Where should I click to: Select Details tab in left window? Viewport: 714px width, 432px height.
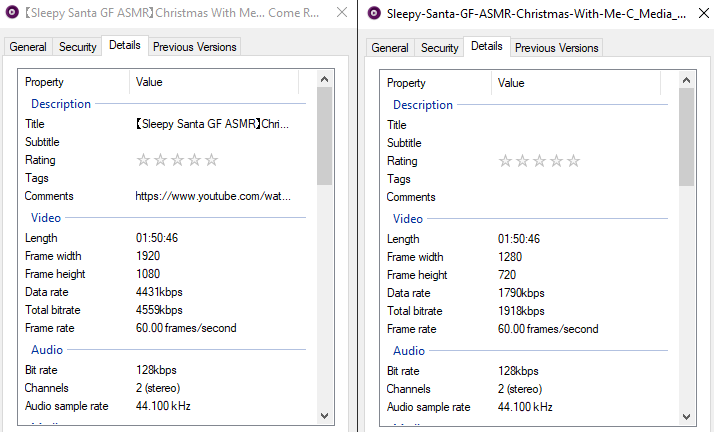click(x=125, y=45)
